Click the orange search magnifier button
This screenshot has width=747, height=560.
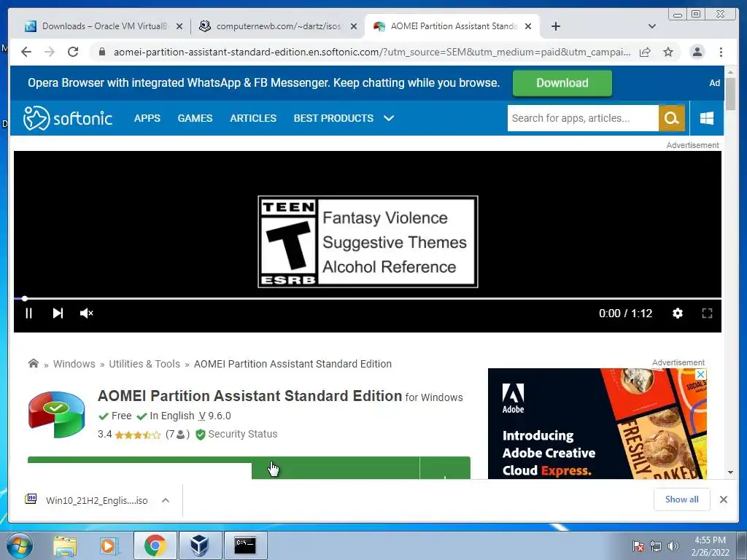(672, 118)
